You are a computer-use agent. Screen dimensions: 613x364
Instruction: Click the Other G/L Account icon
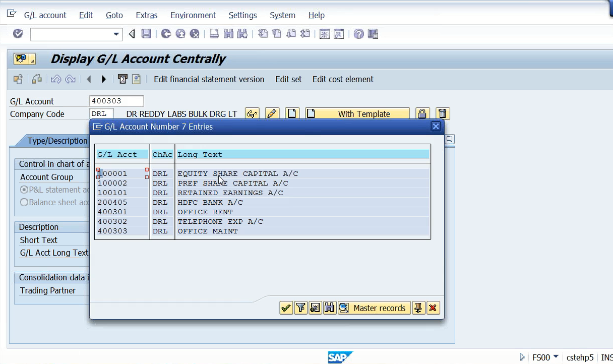click(18, 79)
